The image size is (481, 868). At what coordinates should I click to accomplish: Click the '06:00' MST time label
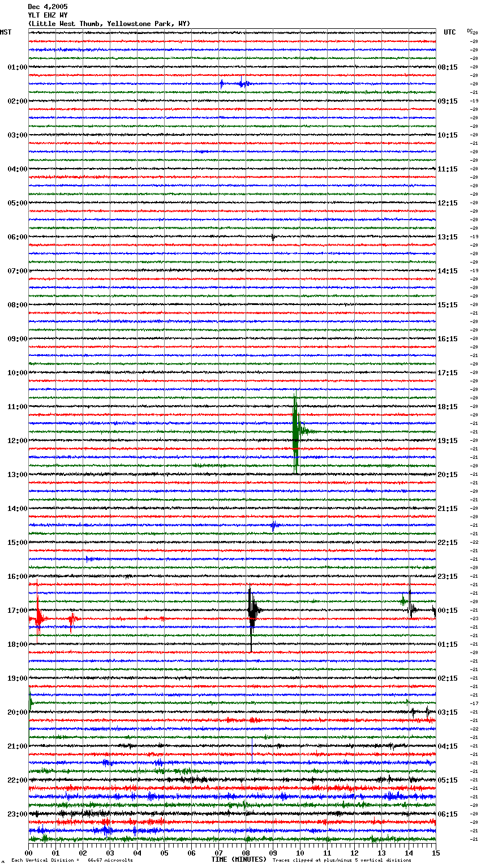18,237
